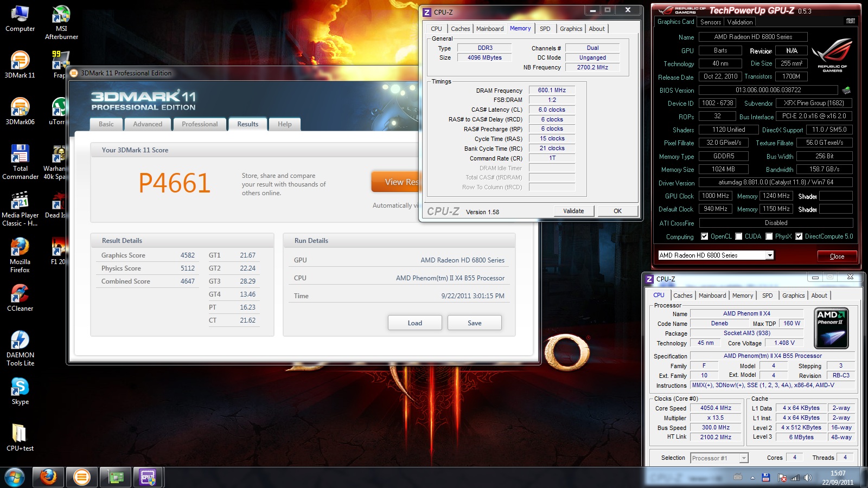Click the Graphics Score value 4582
Screen dimensions: 868x488
[188, 255]
